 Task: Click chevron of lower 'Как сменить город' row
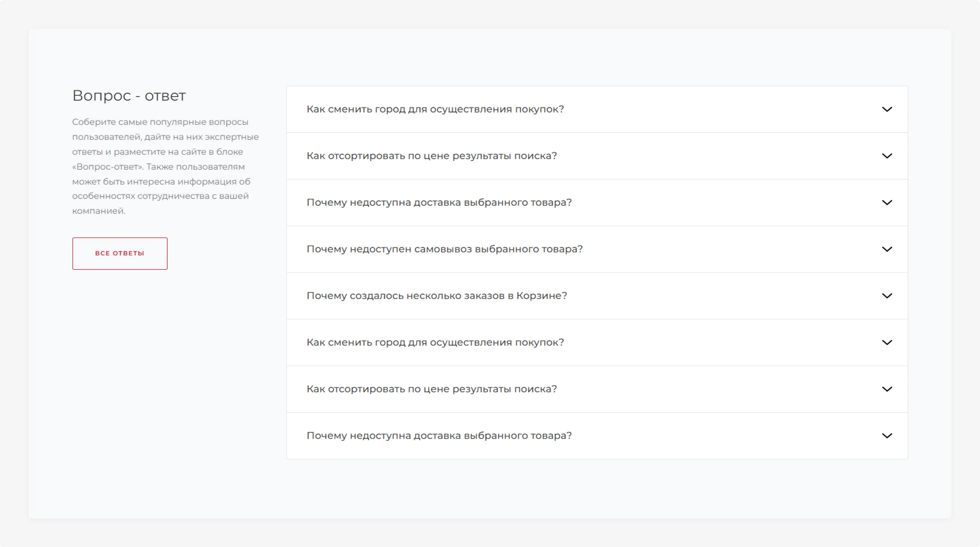[x=887, y=343]
